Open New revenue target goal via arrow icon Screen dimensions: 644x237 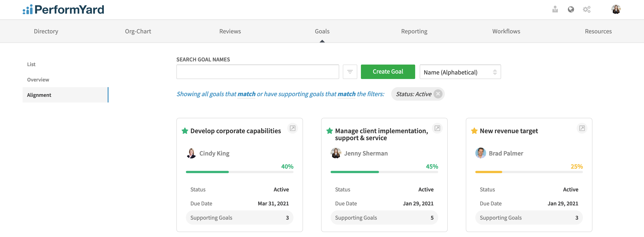pyautogui.click(x=582, y=128)
